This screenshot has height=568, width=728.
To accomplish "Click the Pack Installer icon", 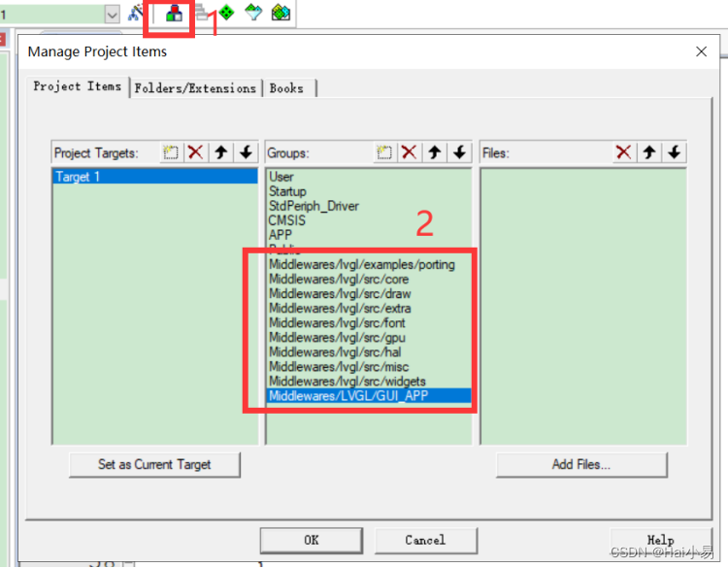I will click(x=281, y=13).
